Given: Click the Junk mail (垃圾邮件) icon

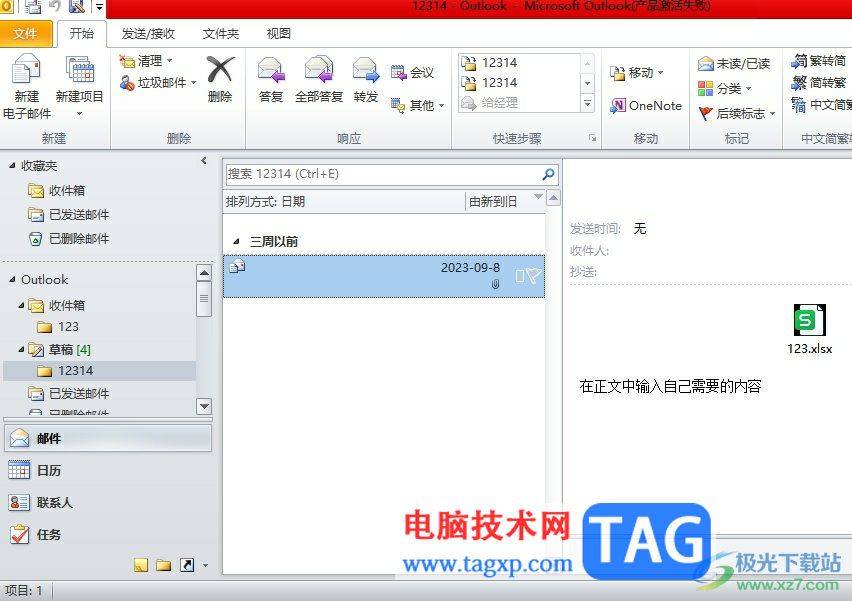Looking at the screenshot, I should (x=127, y=83).
